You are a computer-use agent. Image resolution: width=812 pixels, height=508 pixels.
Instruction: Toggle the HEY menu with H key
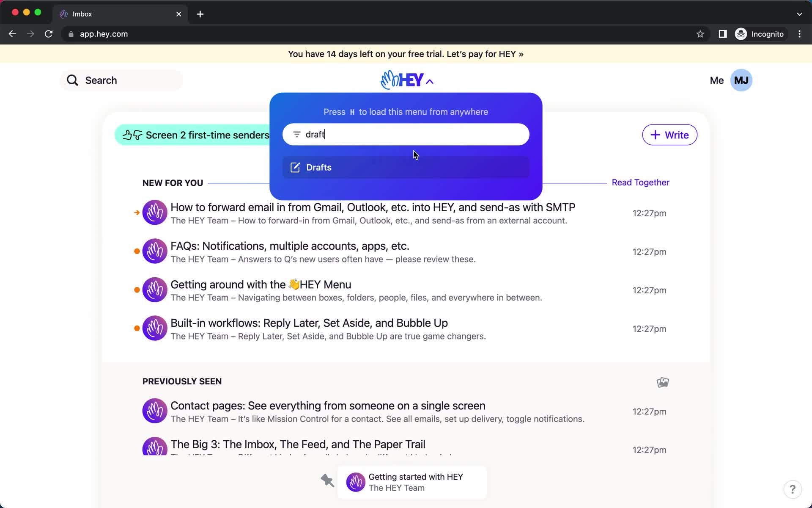[406, 80]
